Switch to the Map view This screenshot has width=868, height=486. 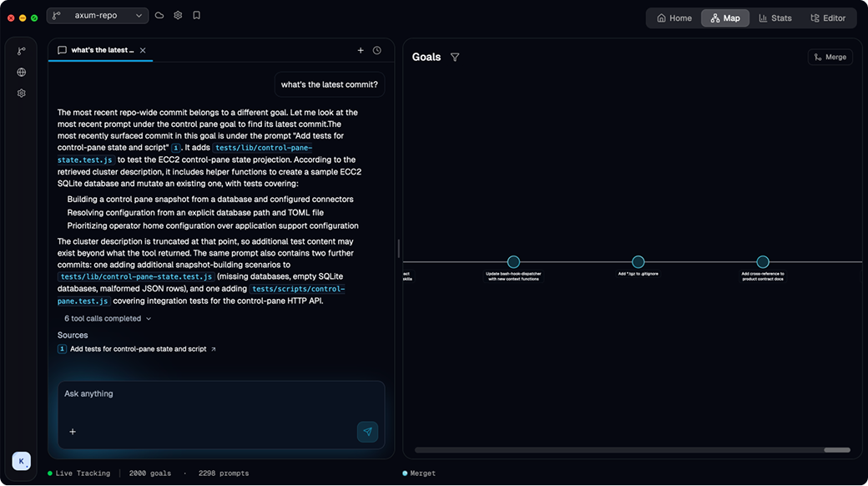(725, 18)
